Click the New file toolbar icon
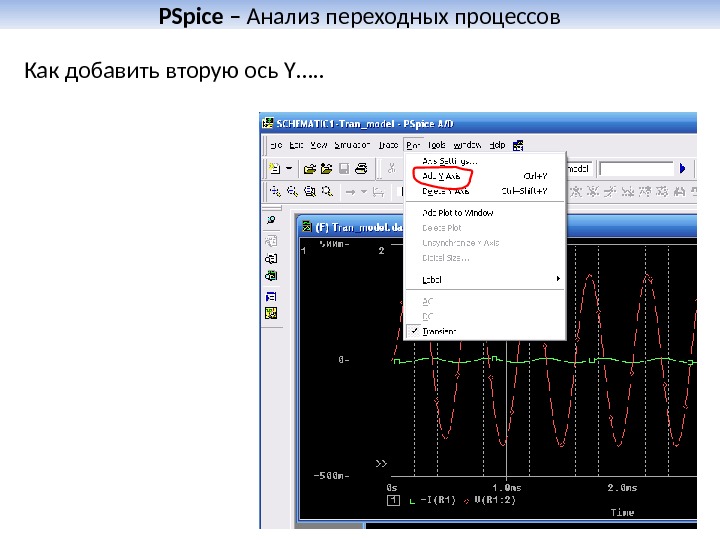Screen dimensions: 720x540 275,169
